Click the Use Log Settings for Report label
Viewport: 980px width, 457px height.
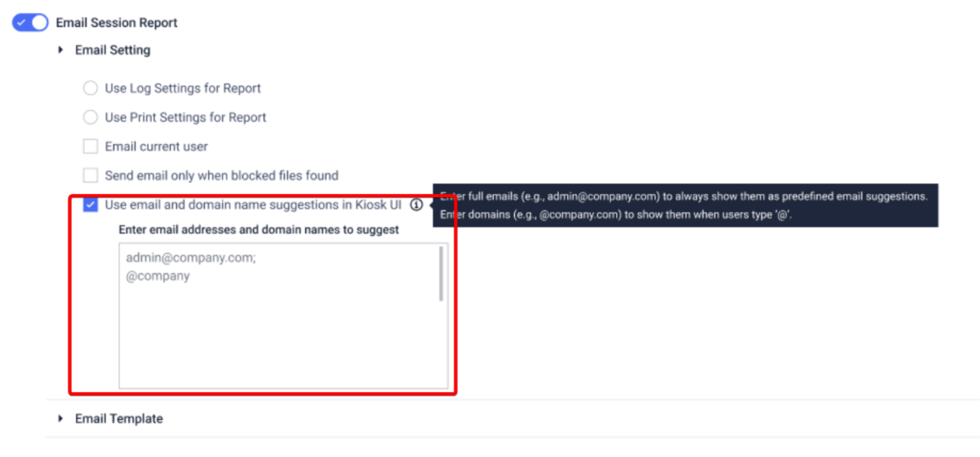(183, 88)
